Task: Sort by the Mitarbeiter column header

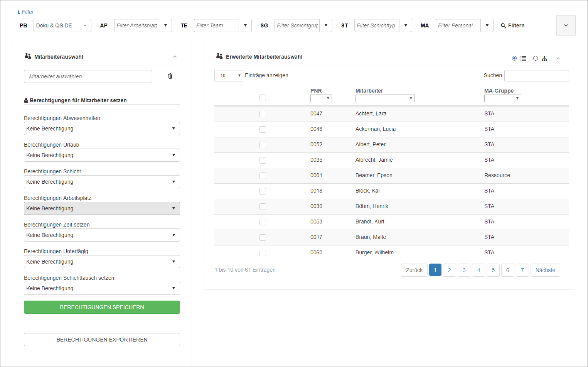Action: (369, 91)
